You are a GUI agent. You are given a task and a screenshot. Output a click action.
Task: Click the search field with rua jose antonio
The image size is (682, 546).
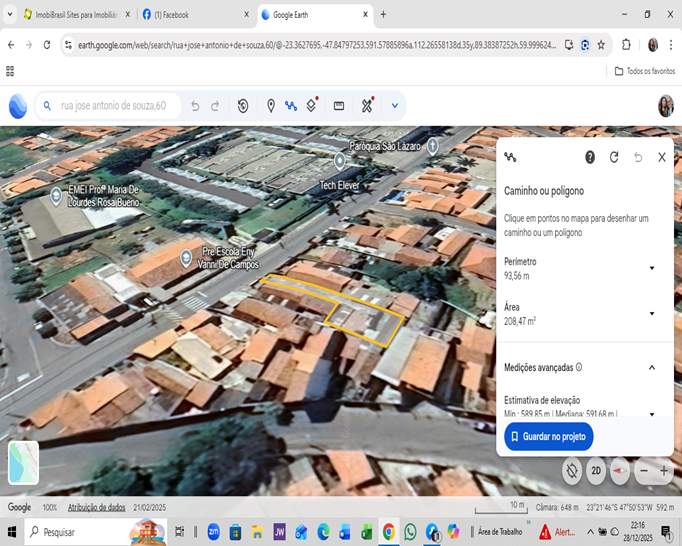(x=113, y=106)
